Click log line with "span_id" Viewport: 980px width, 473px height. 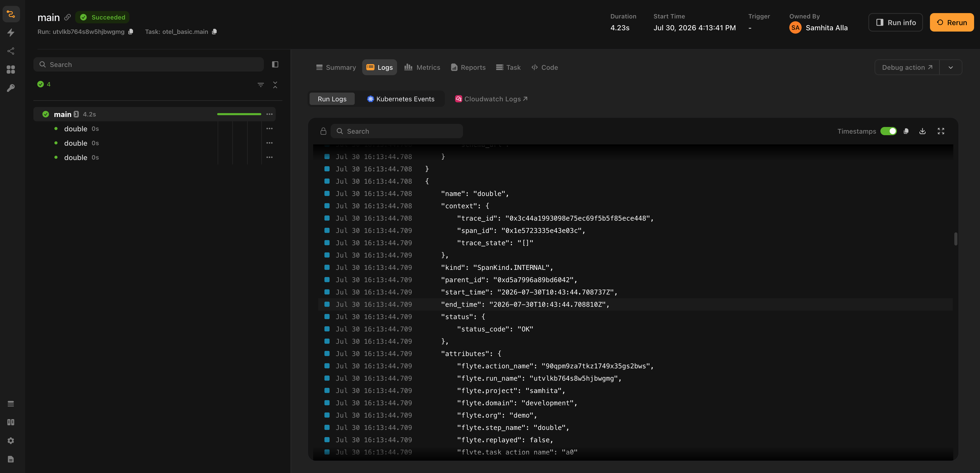coord(635,230)
